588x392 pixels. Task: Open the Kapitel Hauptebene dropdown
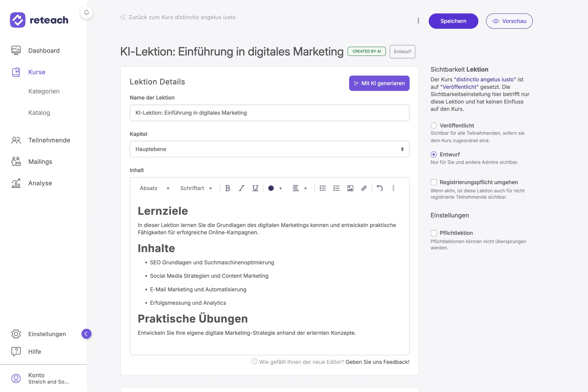pyautogui.click(x=269, y=149)
